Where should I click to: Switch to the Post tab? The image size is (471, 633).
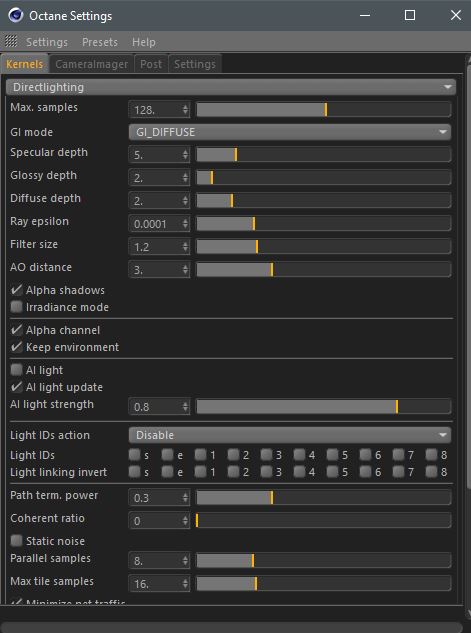pyautogui.click(x=151, y=64)
